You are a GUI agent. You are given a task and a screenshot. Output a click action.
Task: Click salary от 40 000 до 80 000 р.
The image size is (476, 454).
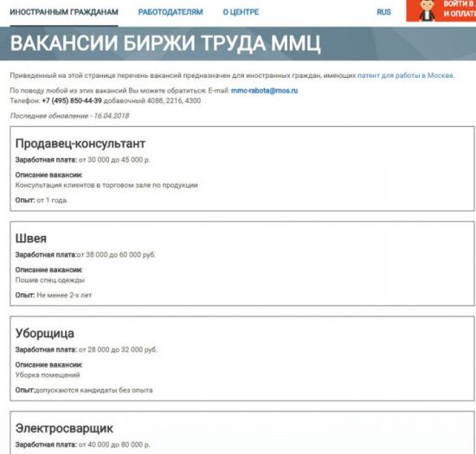point(114,444)
